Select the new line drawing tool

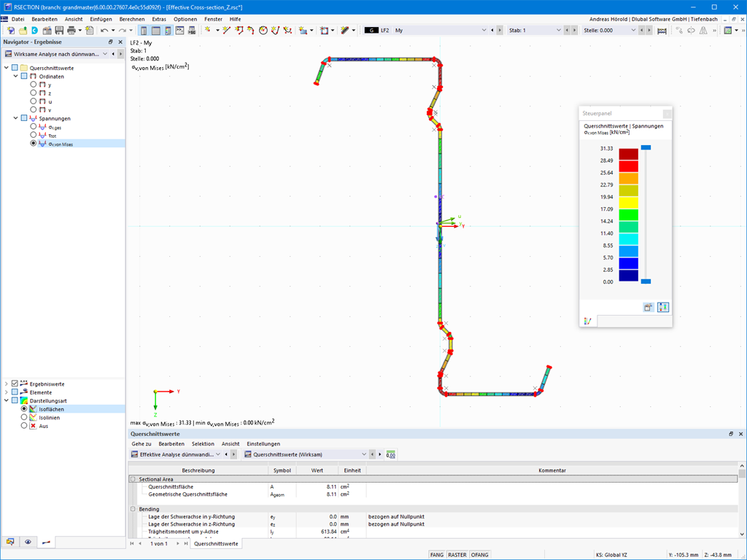(x=227, y=31)
